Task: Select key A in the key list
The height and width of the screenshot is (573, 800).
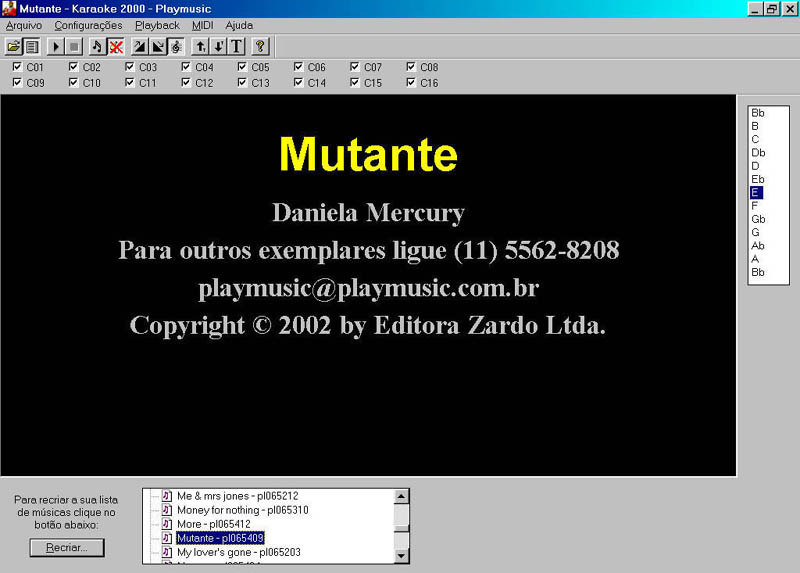Action: point(755,259)
